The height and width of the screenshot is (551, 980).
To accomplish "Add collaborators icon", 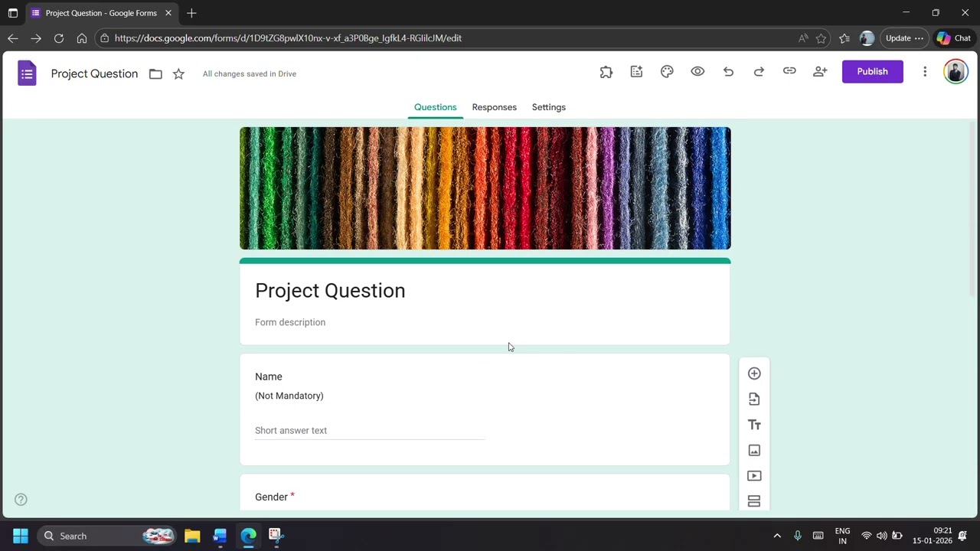I will coord(820,71).
